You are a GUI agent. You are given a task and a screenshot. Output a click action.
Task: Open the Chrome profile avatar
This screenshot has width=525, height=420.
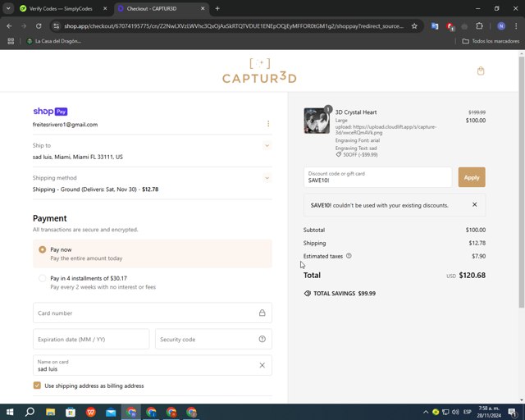tap(501, 26)
